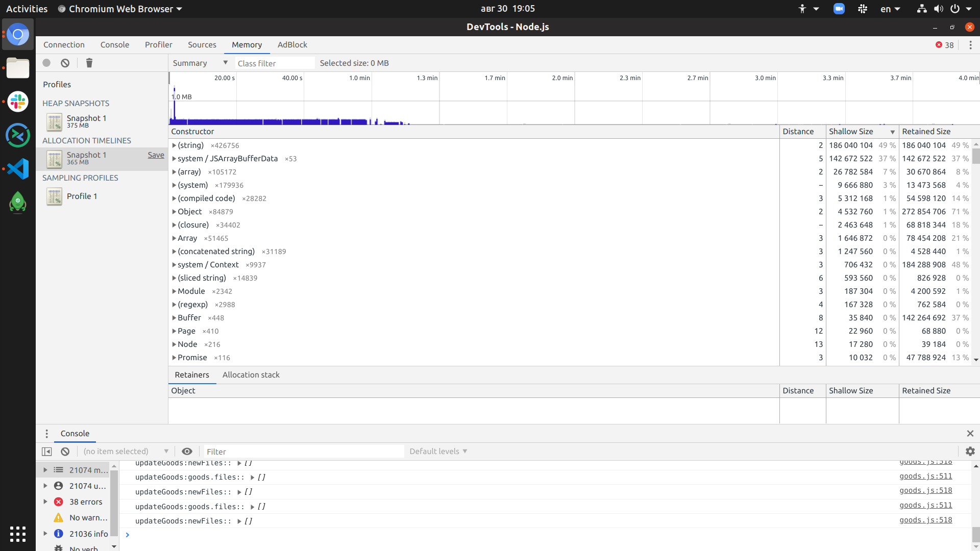This screenshot has height=551, width=980.
Task: Open the Summary view dropdown
Action: pos(200,63)
